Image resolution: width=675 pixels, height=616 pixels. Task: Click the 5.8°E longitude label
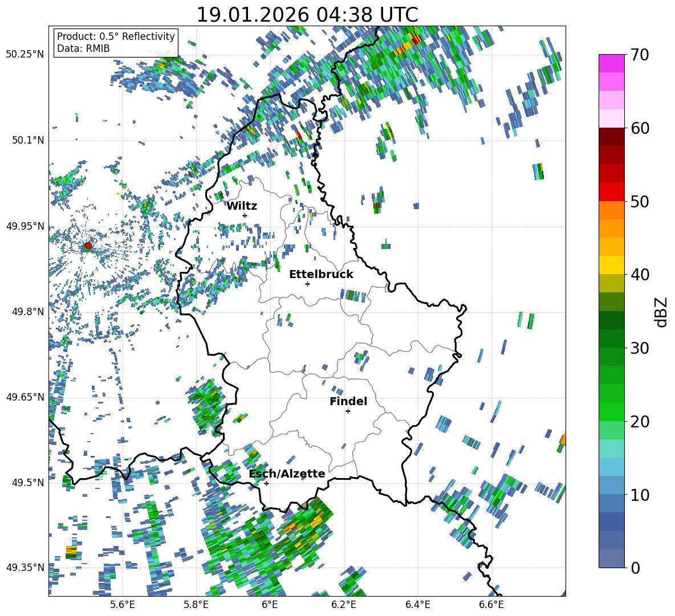click(196, 605)
